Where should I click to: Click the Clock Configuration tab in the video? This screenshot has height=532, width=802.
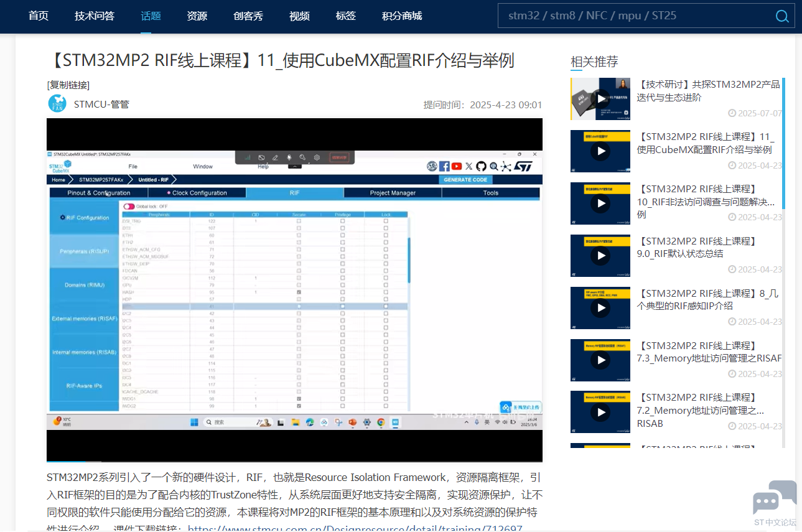point(197,193)
